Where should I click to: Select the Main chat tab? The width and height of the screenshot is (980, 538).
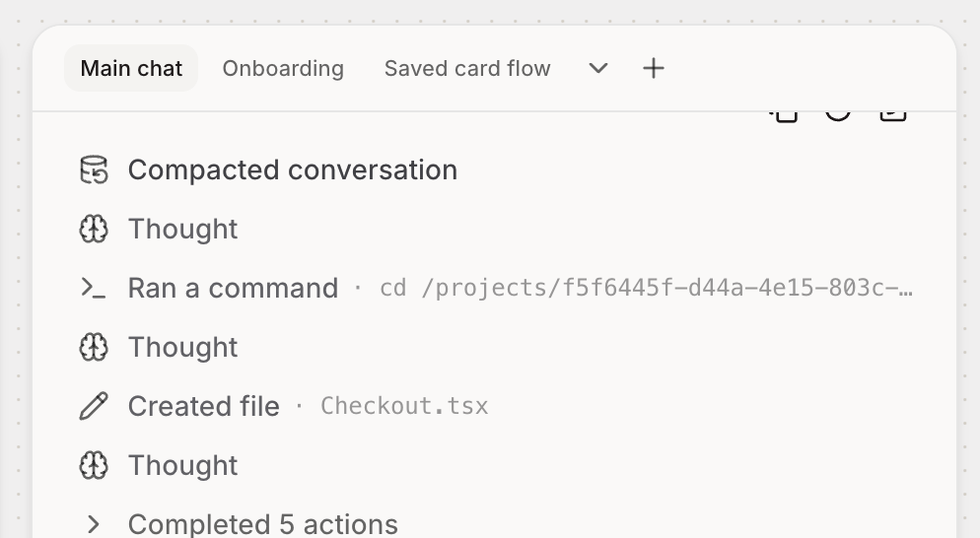(x=131, y=68)
